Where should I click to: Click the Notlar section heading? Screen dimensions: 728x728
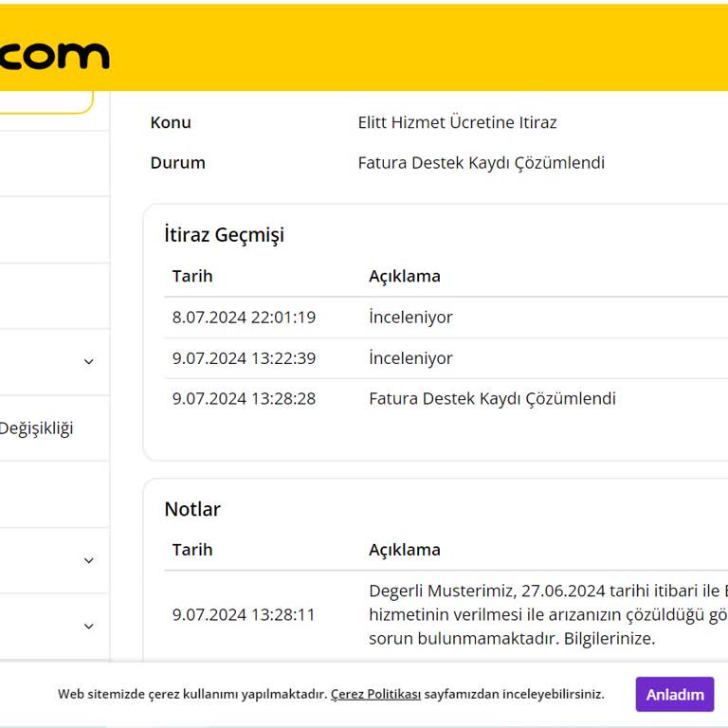coord(192,509)
